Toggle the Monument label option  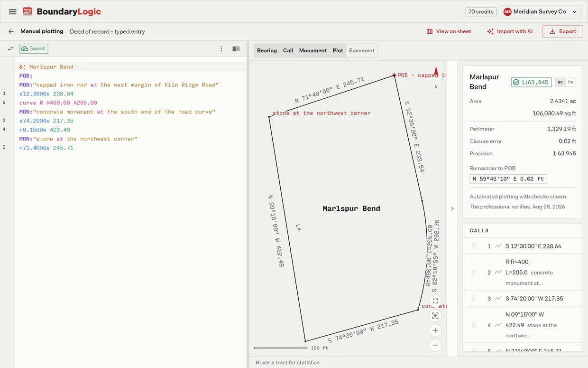[x=312, y=50]
